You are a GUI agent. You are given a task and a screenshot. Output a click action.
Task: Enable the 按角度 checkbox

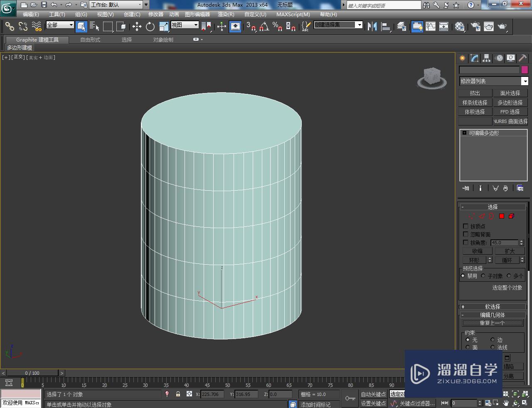click(465, 242)
